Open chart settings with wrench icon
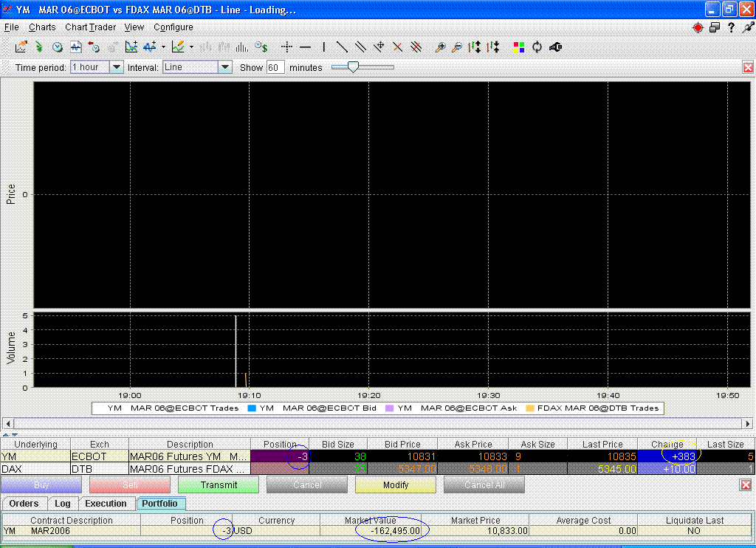Viewport: 756px width, 548px height. click(x=555, y=47)
